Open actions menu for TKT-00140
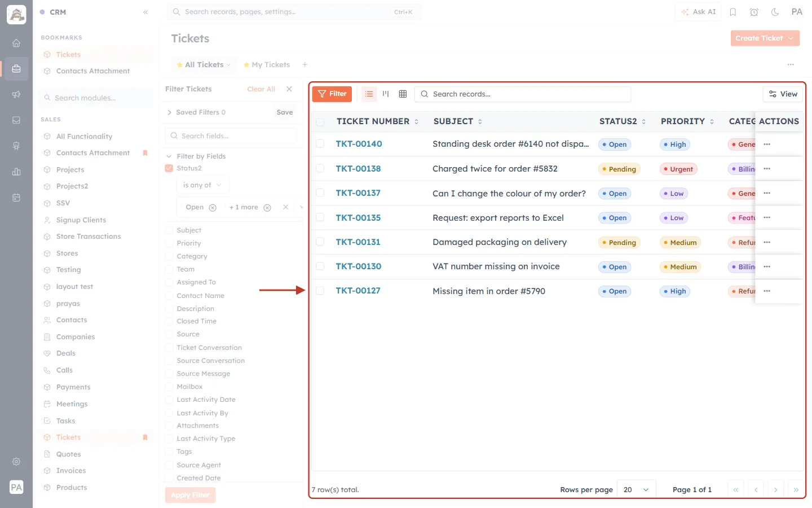Viewport: 812px width, 508px height. 767,144
